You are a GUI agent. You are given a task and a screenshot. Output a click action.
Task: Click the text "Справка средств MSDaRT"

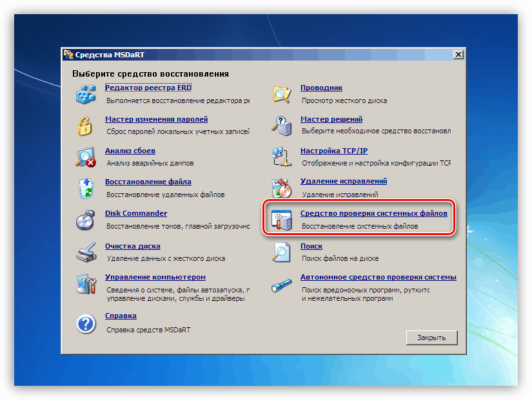[148, 330]
